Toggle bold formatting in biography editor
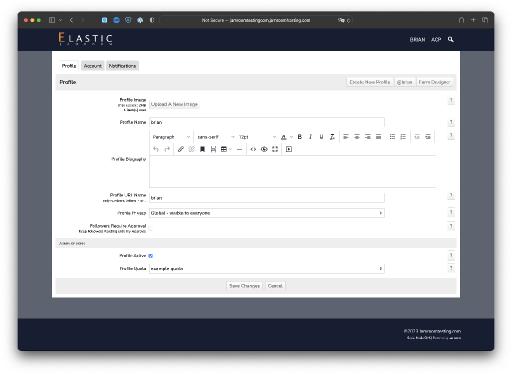The height and width of the screenshot is (374, 512). click(x=300, y=137)
